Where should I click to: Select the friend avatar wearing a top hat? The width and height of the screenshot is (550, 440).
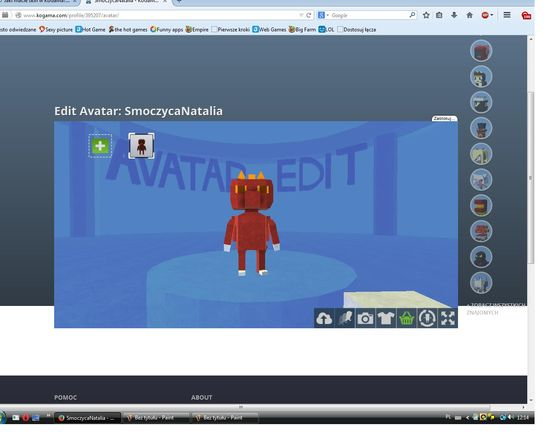tap(481, 128)
